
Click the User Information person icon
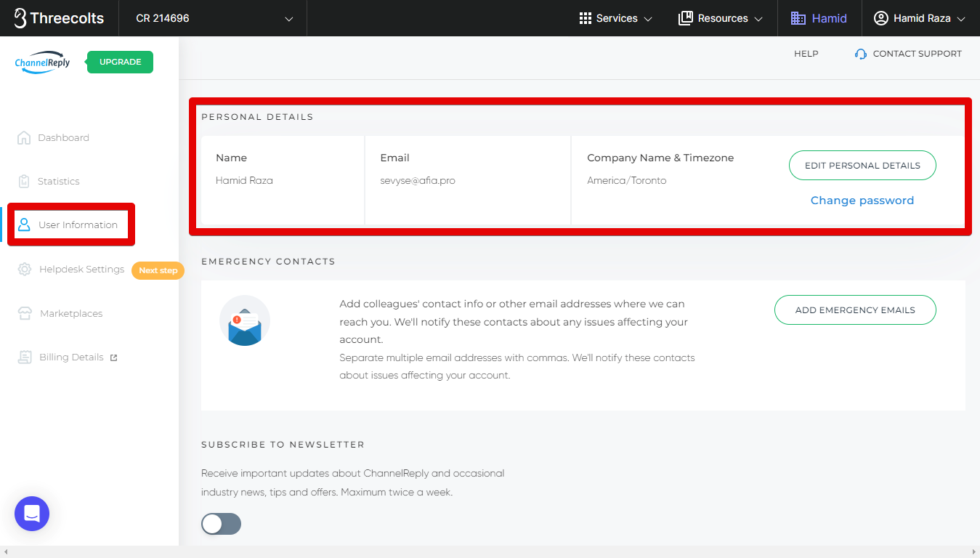[24, 225]
